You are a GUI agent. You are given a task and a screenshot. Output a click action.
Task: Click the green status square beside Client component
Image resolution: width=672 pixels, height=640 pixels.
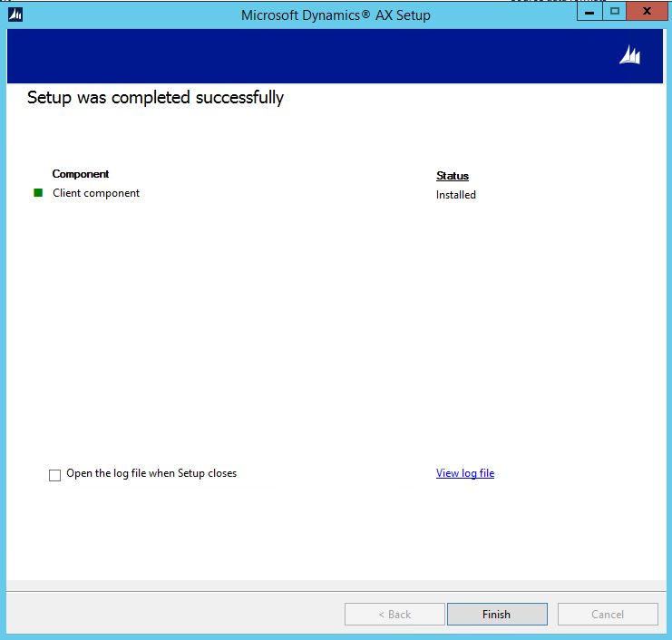pos(38,193)
